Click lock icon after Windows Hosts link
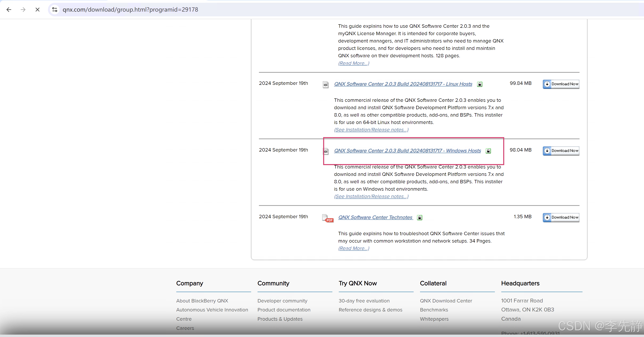Image resolution: width=644 pixels, height=337 pixels. (488, 151)
